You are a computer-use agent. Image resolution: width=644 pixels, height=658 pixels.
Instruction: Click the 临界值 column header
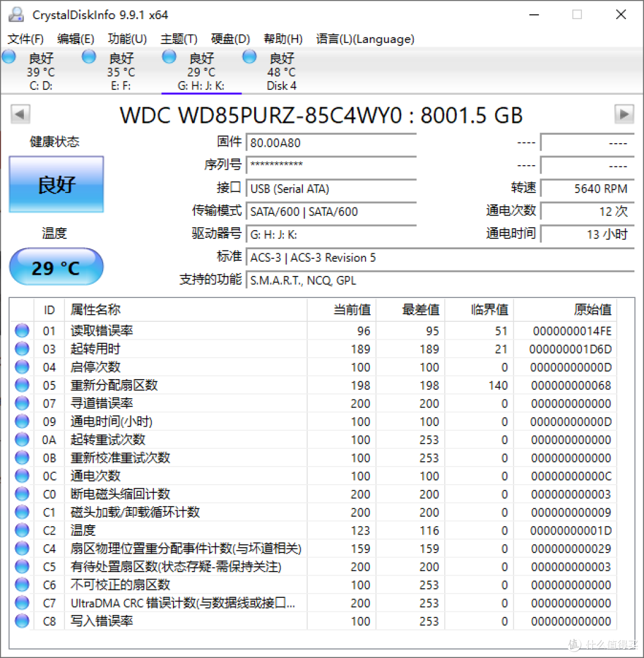pos(479,310)
